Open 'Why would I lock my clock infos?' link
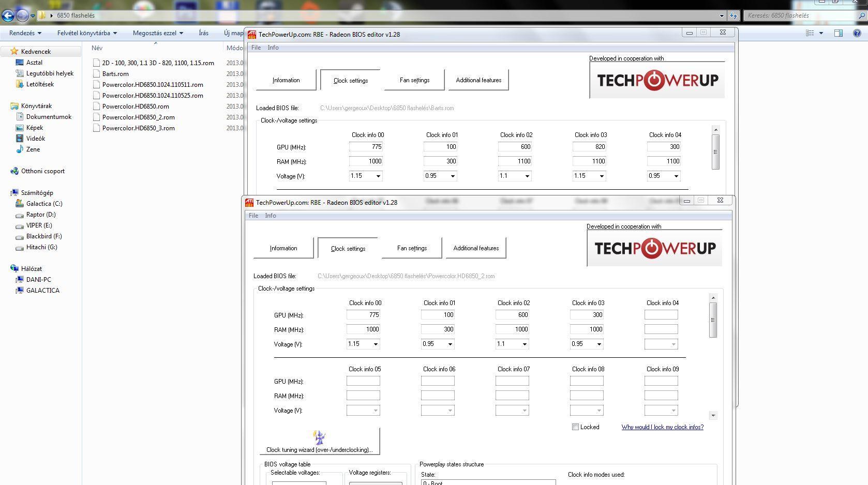 click(663, 427)
